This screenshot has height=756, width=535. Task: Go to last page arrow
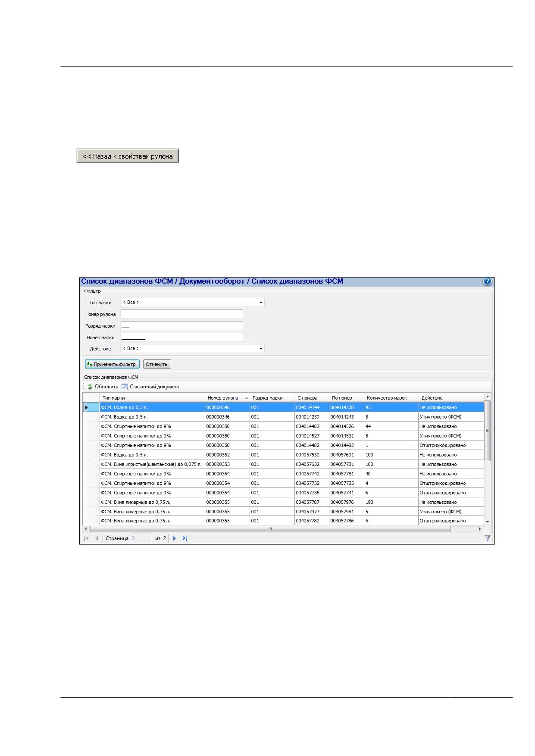[185, 538]
